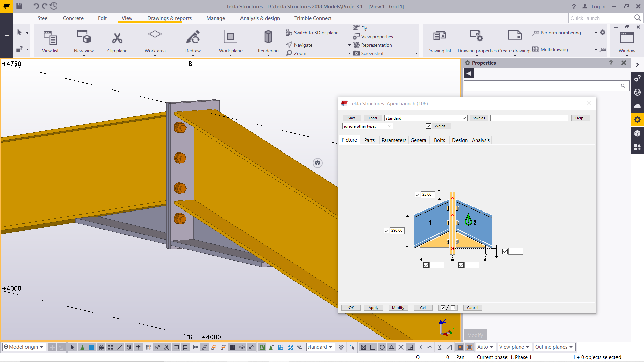The image size is (644, 362).
Task: Click the Clip plane scissors icon
Action: point(117,38)
